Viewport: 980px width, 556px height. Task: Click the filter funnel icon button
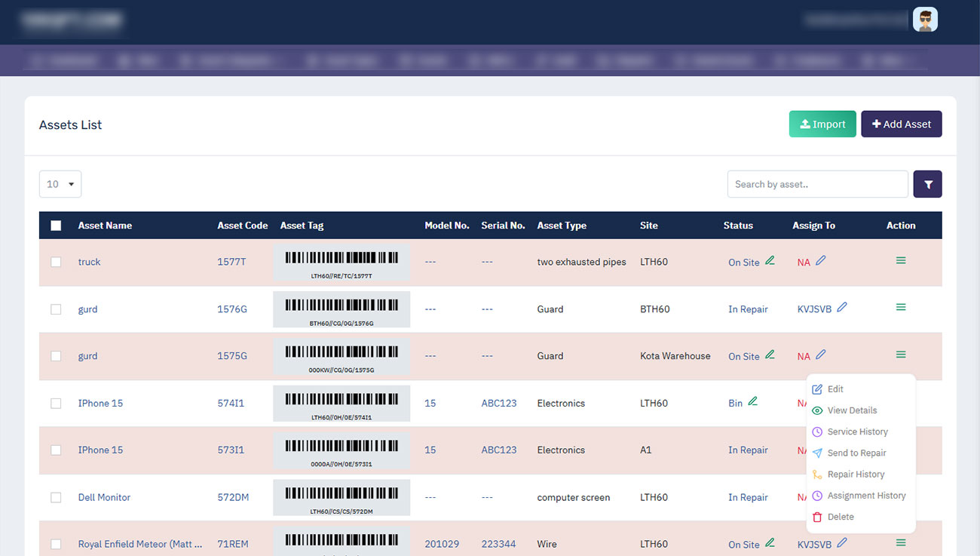pos(927,184)
